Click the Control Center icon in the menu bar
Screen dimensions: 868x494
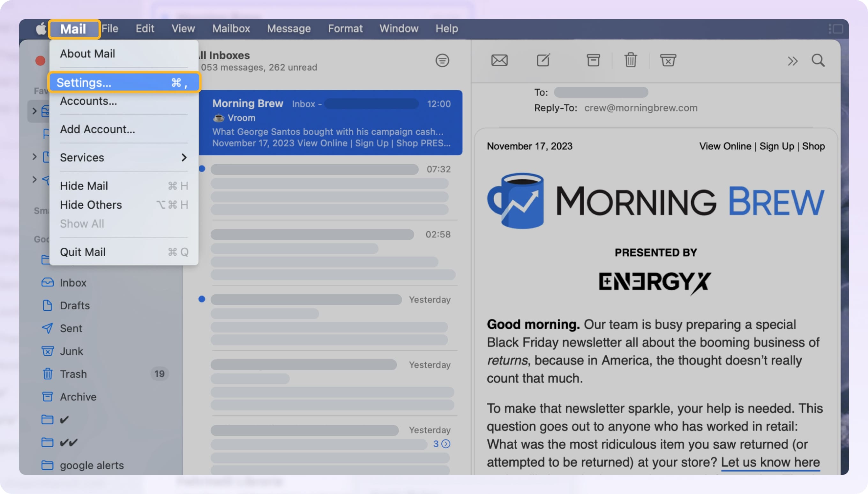point(835,29)
